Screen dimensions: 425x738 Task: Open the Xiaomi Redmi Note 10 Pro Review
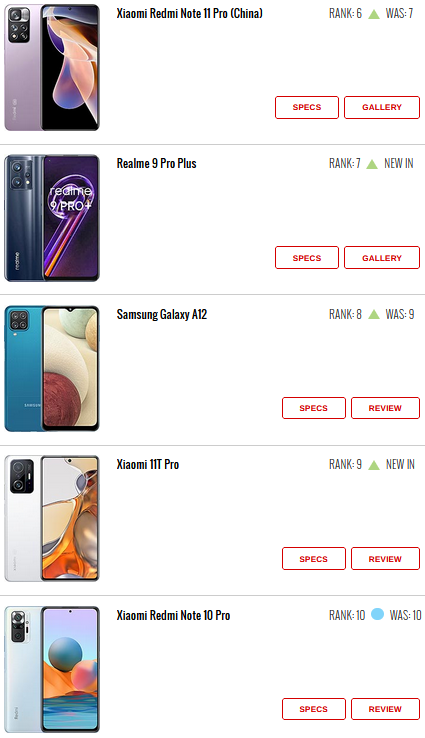tap(385, 709)
